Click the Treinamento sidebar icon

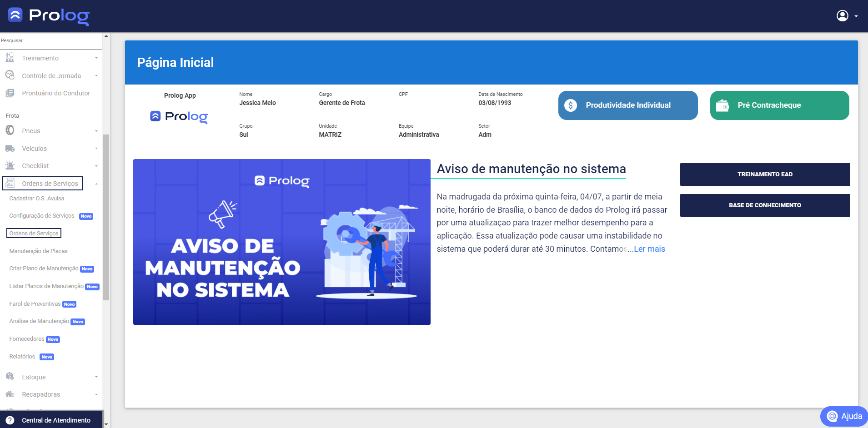tap(10, 58)
